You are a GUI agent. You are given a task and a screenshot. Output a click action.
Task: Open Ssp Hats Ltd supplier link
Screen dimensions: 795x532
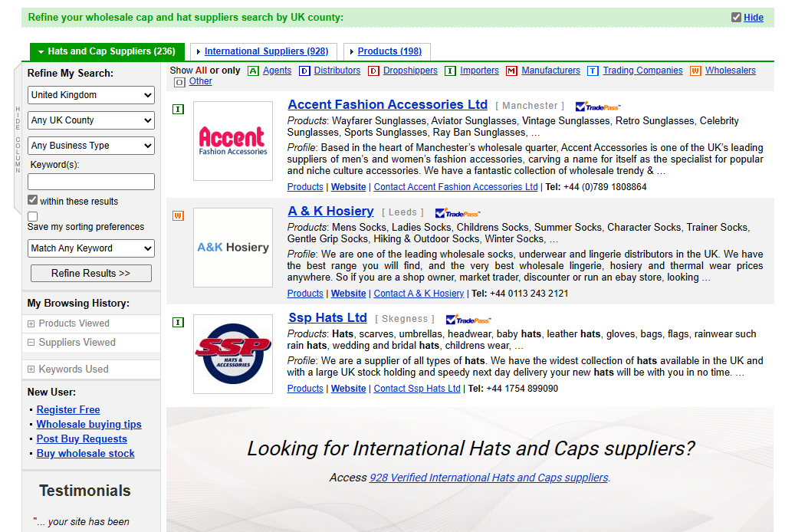coord(327,317)
